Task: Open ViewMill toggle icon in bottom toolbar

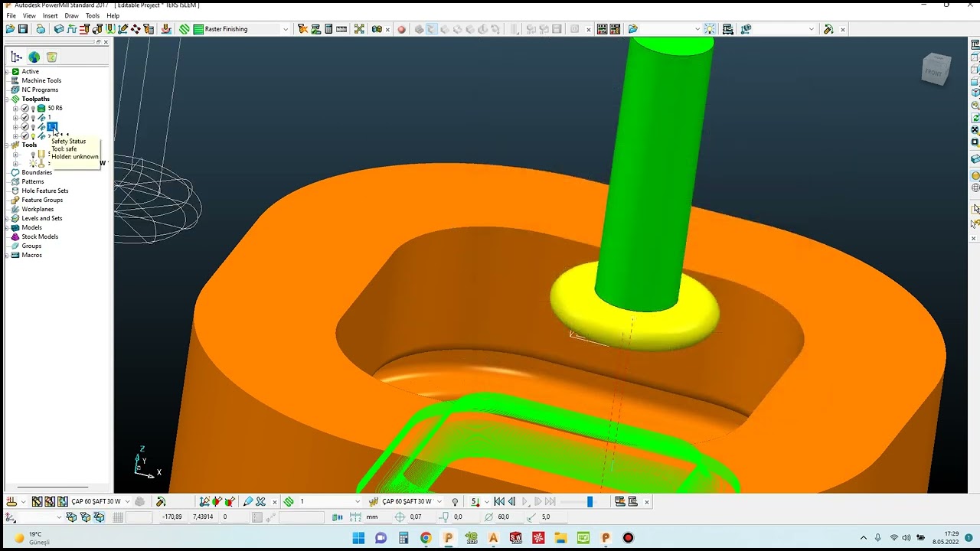Action: click(x=619, y=502)
